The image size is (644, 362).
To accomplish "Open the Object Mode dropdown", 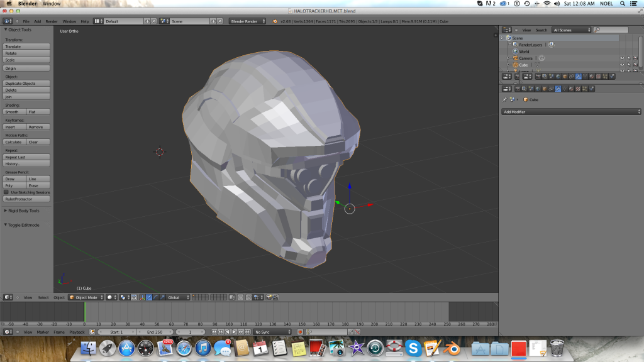I will pos(86,297).
